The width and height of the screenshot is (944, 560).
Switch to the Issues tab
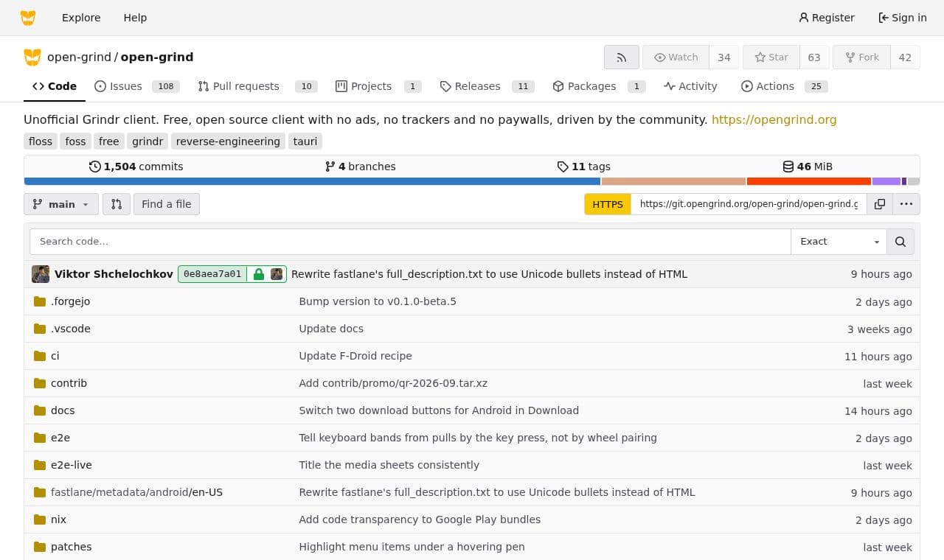[x=137, y=86]
